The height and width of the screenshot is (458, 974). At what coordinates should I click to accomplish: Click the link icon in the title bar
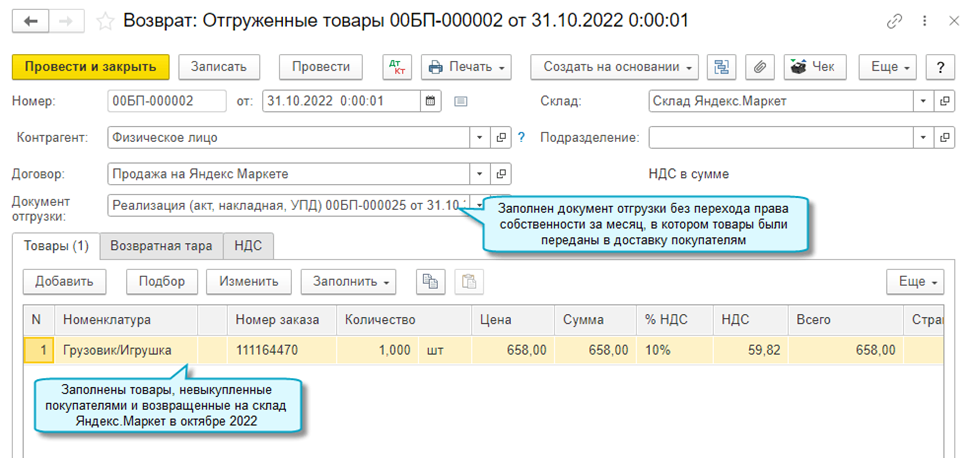[x=893, y=21]
